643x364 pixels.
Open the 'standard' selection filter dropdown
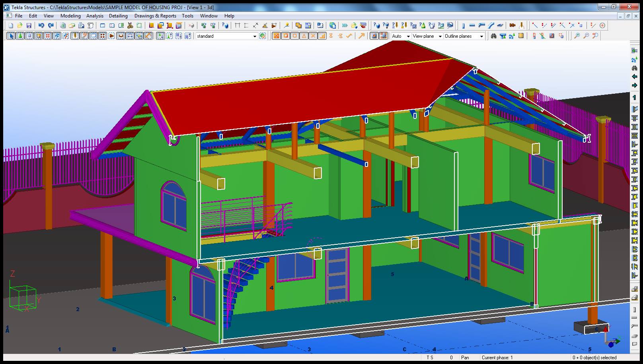(255, 36)
